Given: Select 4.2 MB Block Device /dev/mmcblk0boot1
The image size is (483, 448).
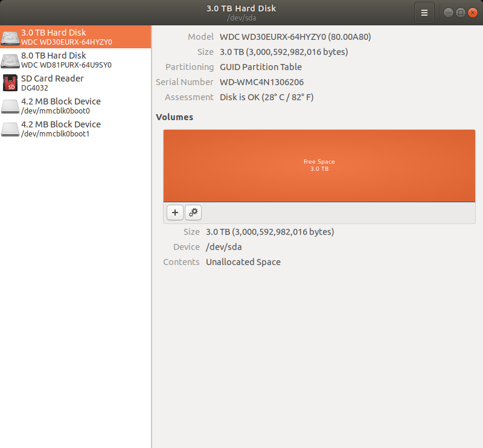Looking at the screenshot, I should coord(75,129).
